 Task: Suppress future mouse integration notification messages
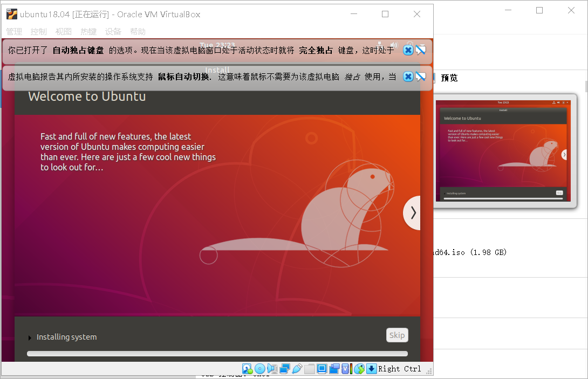click(x=421, y=77)
